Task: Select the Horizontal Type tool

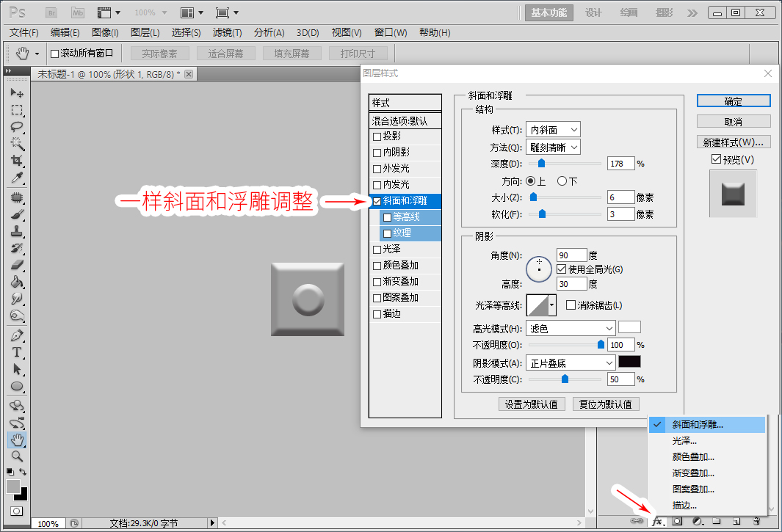Action: [17, 352]
